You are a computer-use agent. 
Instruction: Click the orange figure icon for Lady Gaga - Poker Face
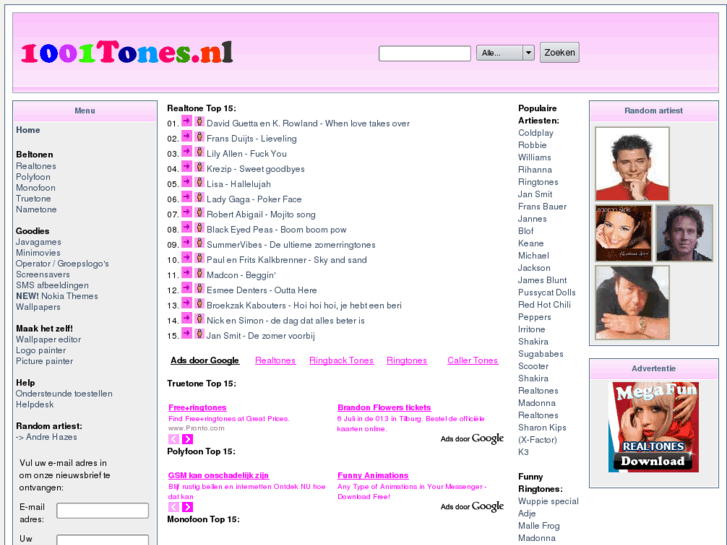[x=199, y=197]
